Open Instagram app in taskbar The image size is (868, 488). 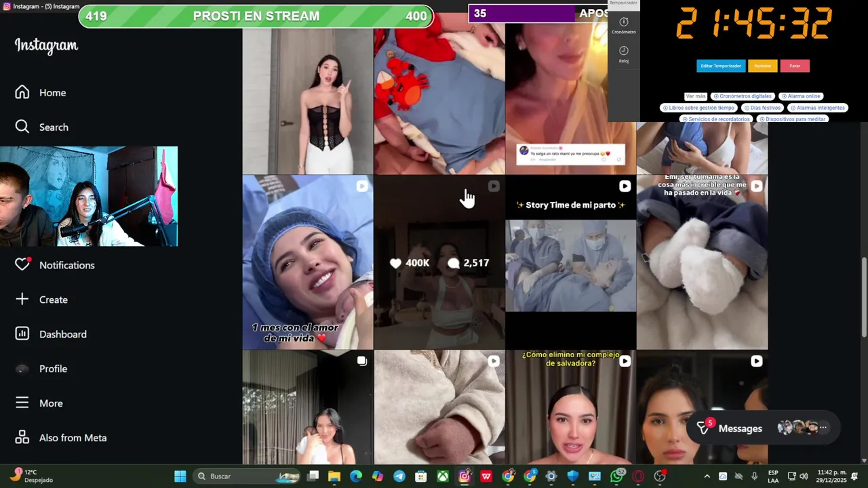465,476
